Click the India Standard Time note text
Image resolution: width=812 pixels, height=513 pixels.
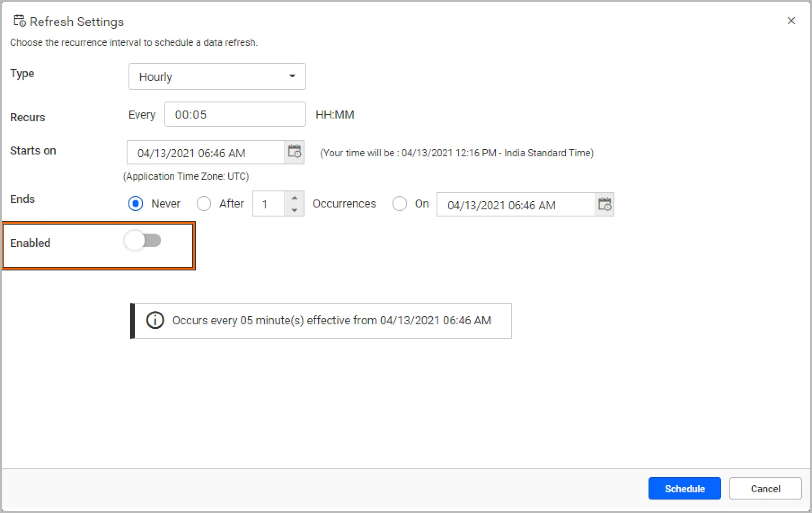457,153
